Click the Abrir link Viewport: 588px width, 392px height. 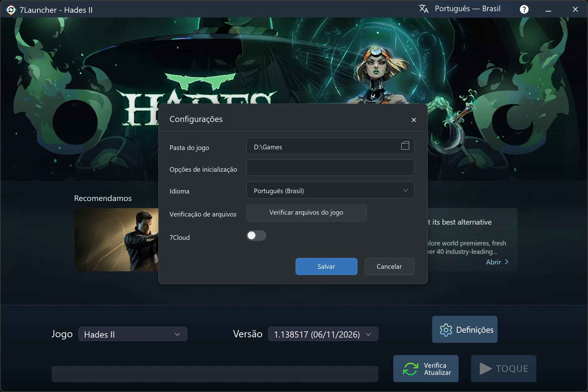pyautogui.click(x=497, y=262)
